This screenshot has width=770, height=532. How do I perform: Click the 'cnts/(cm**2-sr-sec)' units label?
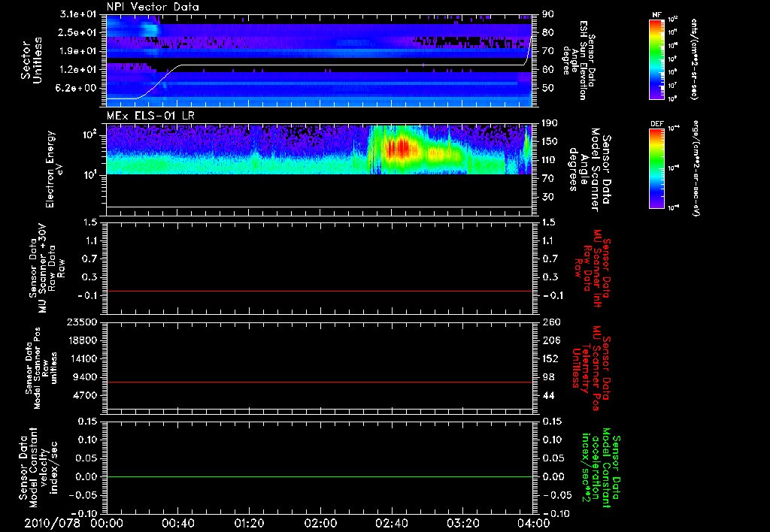pos(694,59)
